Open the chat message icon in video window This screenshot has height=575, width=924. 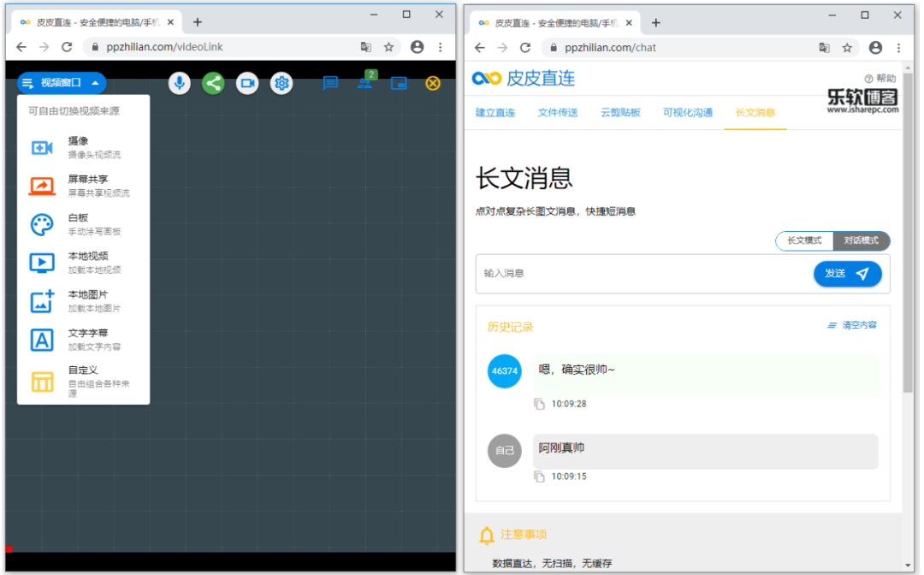click(x=330, y=83)
